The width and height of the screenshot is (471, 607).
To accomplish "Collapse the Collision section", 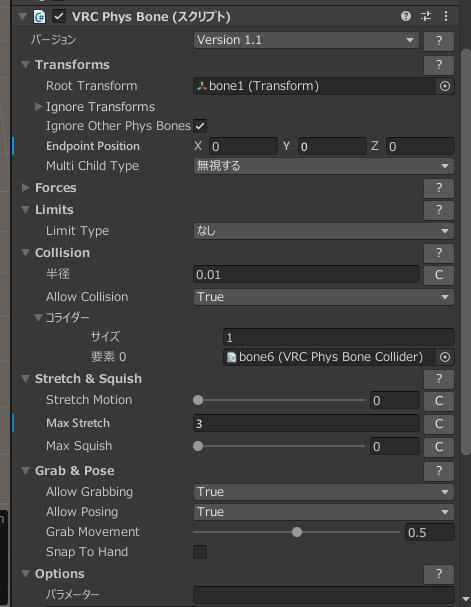I will [x=26, y=253].
